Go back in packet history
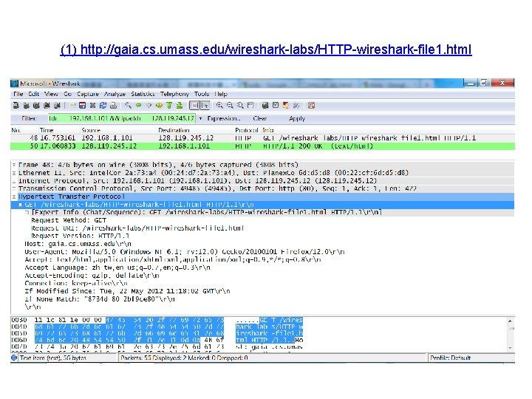Viewport: 532px width, 399px height. click(138, 106)
